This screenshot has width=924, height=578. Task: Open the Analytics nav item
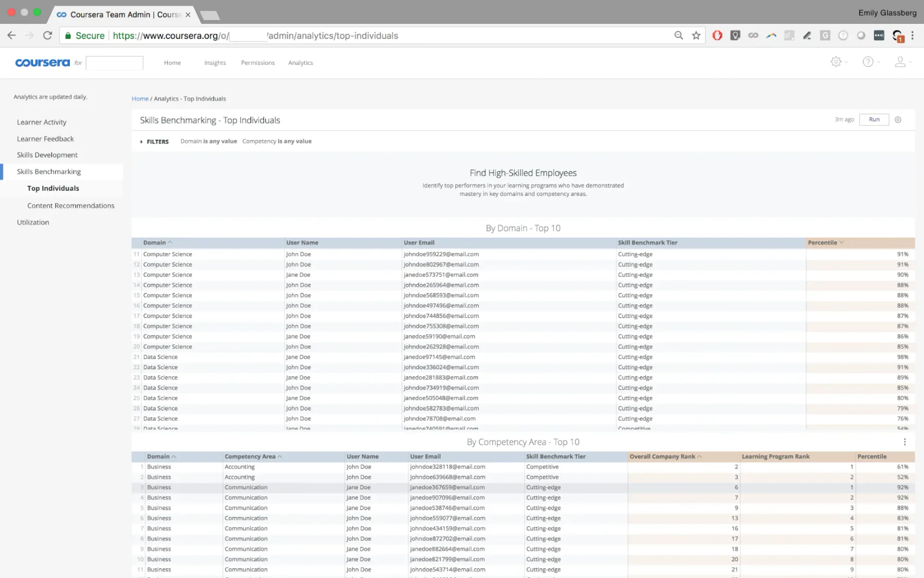click(x=300, y=63)
